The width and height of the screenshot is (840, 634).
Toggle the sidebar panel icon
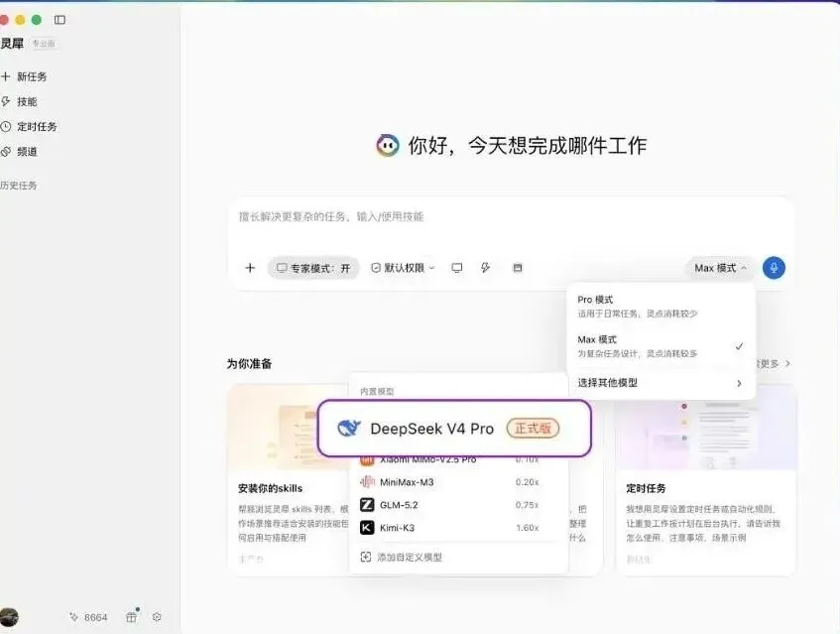click(x=60, y=20)
